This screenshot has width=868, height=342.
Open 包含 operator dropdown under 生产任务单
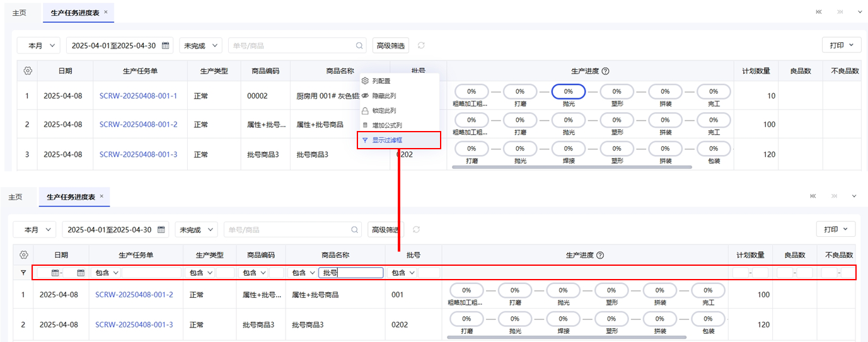click(107, 273)
